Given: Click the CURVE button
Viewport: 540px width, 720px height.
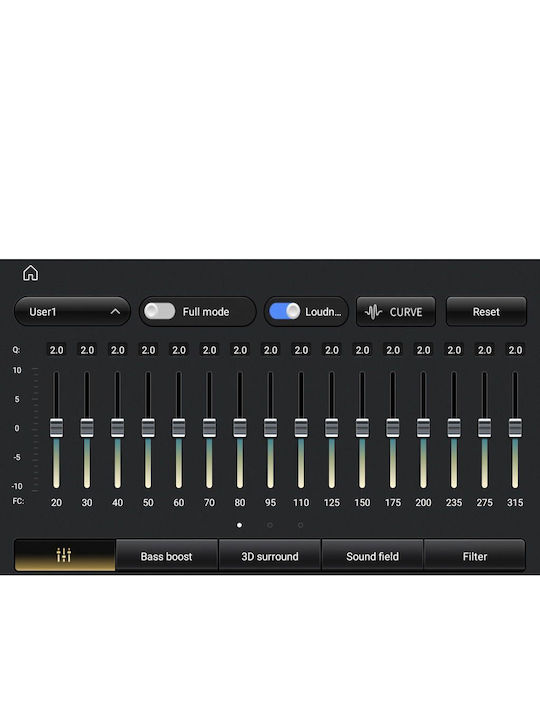Looking at the screenshot, I should (396, 312).
